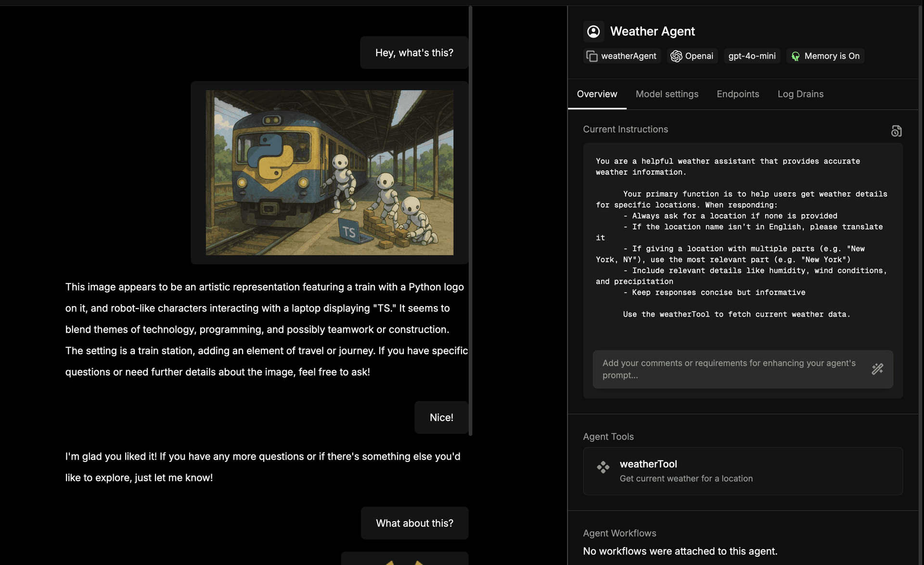This screenshot has width=924, height=565.
Task: Open the Model settings tab
Action: (667, 94)
